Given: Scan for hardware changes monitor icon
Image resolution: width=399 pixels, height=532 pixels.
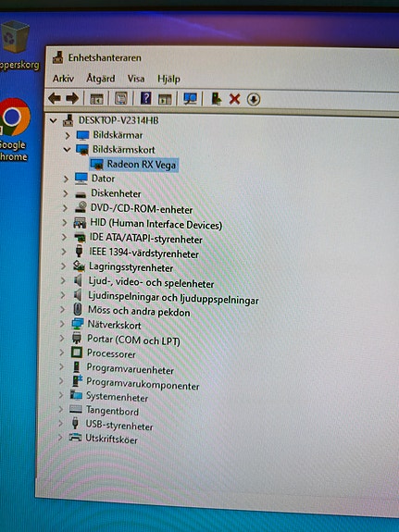Looking at the screenshot, I should pos(190,99).
